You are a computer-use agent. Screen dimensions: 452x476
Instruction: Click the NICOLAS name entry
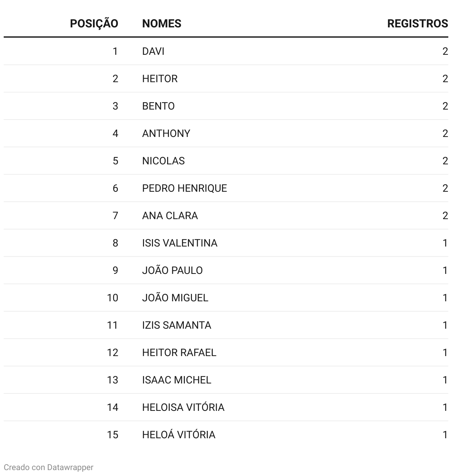coord(163,161)
